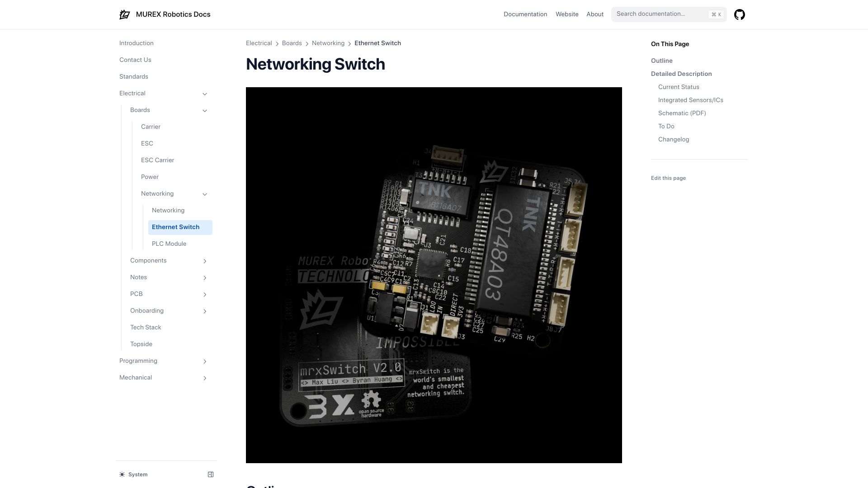
Task: Click the Edit this page link
Action: click(x=668, y=178)
